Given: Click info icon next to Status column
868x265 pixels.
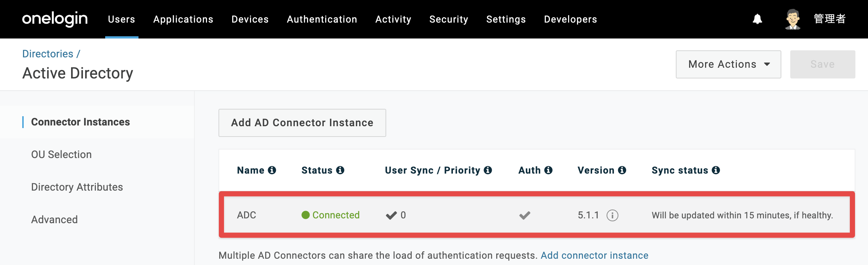Looking at the screenshot, I should click(x=340, y=170).
